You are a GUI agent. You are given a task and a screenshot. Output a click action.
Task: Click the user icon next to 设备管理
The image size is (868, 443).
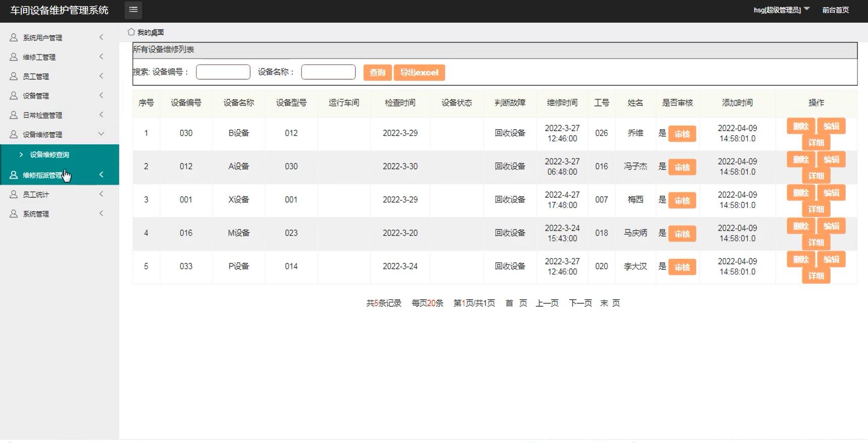pyautogui.click(x=14, y=95)
